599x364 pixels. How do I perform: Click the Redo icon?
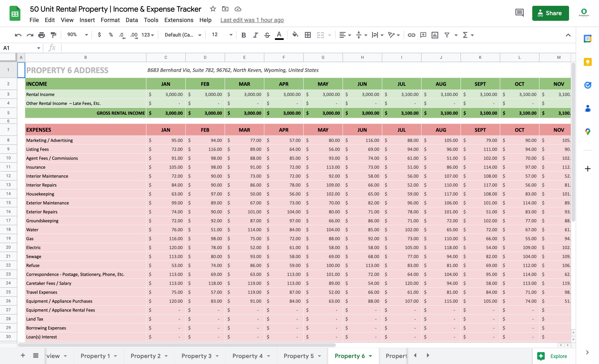pyautogui.click(x=30, y=35)
